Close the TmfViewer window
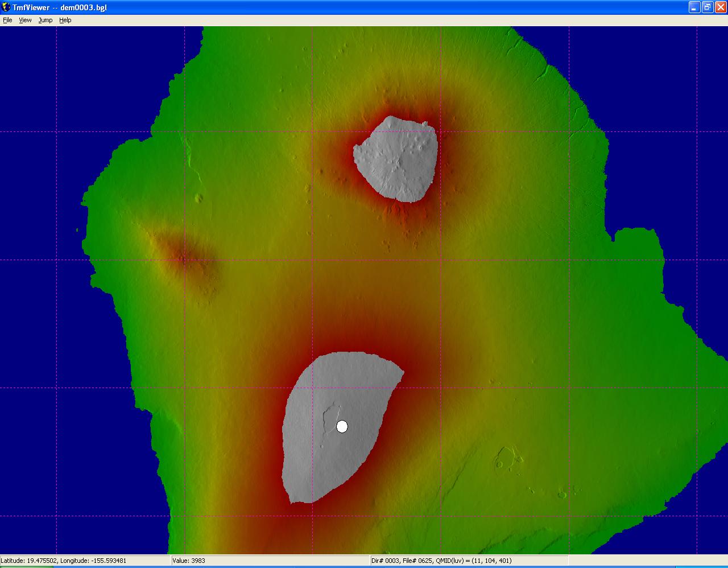 (720, 7)
